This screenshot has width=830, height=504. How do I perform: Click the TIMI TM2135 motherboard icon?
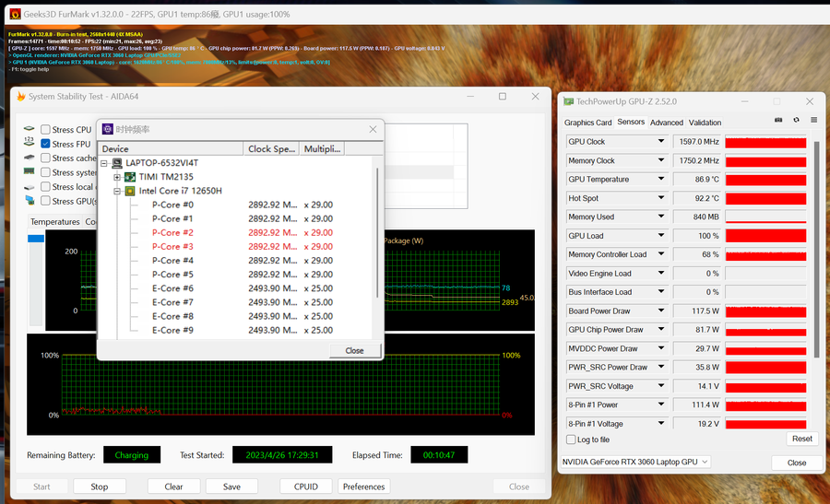[130, 177]
